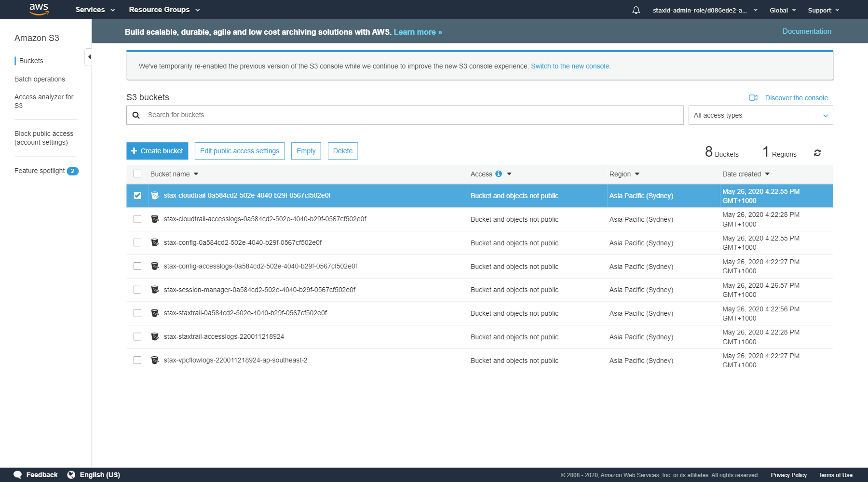The image size is (868, 482).
Task: Open the stax-config-accesslogs bucket name link
Action: 260,266
